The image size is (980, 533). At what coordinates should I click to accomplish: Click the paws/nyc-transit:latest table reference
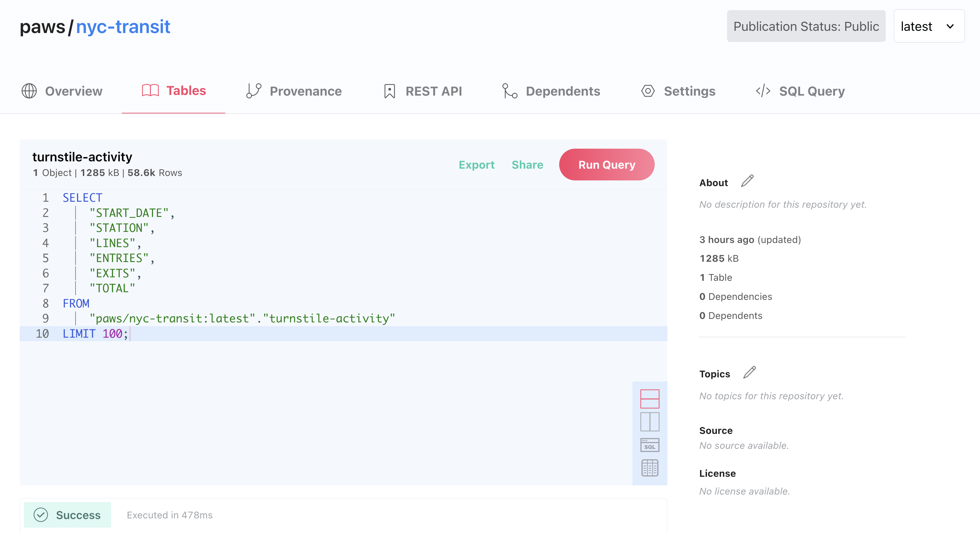(x=172, y=318)
